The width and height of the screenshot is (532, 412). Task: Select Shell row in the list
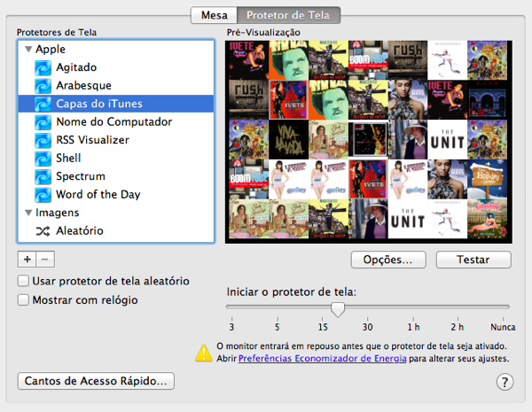pos(116,158)
